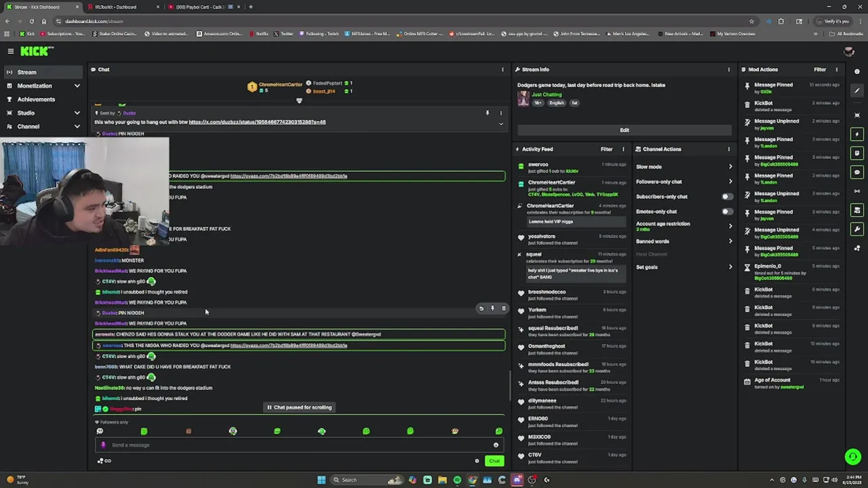The height and width of the screenshot is (488, 868).
Task: Click the pinned message pin icon
Action: coord(487,113)
